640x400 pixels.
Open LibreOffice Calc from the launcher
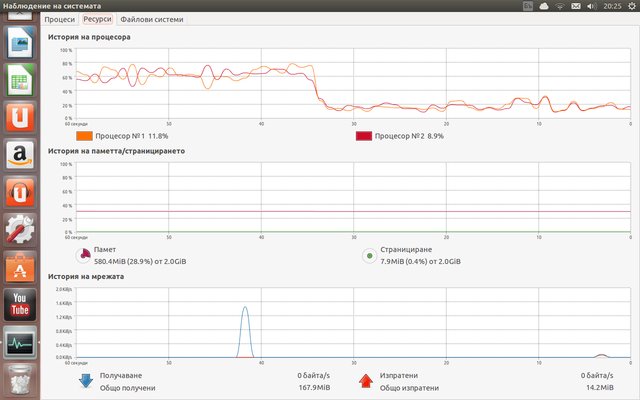click(20, 80)
